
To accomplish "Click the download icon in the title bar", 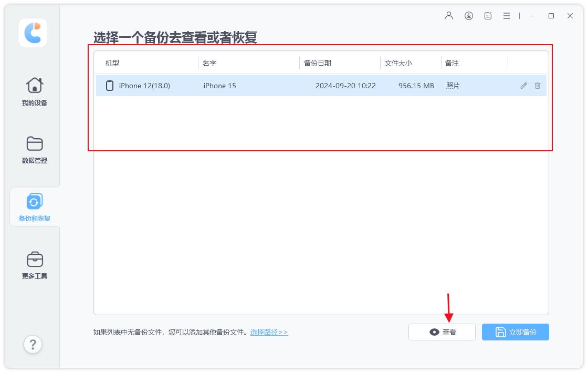I will [x=468, y=16].
